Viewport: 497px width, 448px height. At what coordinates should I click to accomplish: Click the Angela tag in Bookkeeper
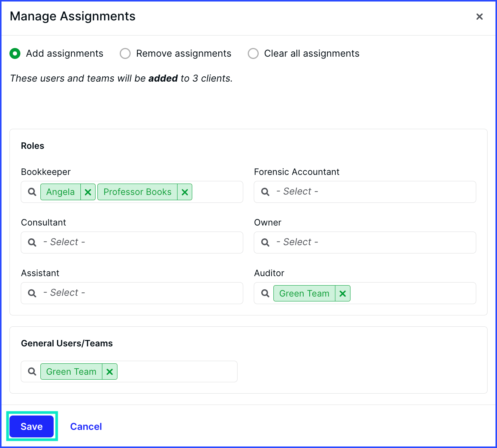point(60,192)
